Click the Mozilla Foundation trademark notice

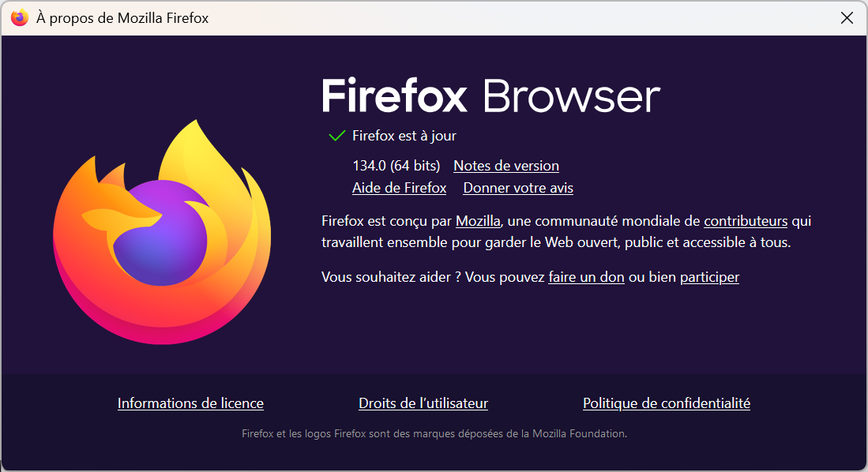coord(434,434)
